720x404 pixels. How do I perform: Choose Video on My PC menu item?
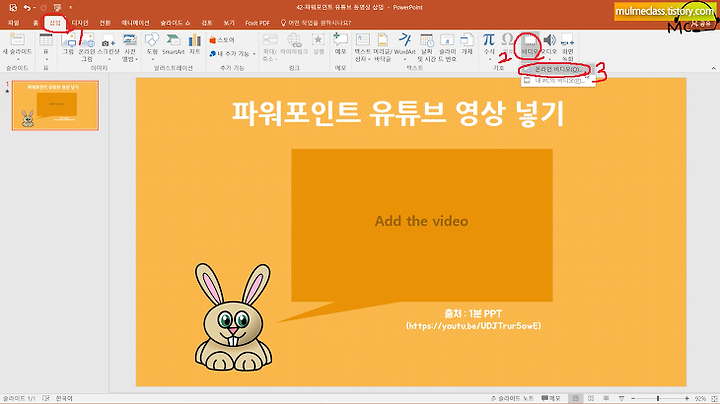557,80
